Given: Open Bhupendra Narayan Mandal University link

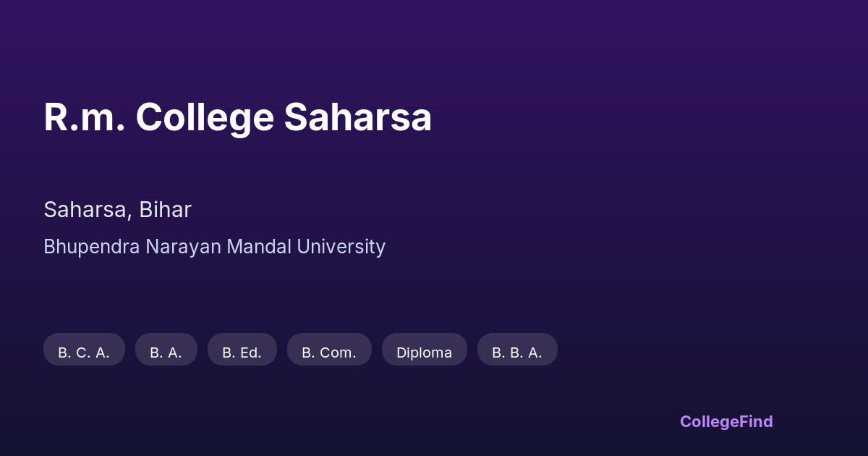Looking at the screenshot, I should 214,247.
